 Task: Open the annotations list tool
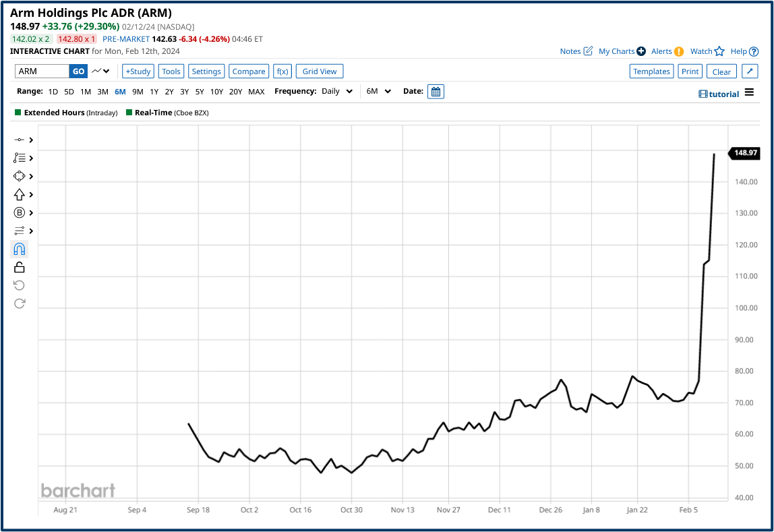pos(19,158)
